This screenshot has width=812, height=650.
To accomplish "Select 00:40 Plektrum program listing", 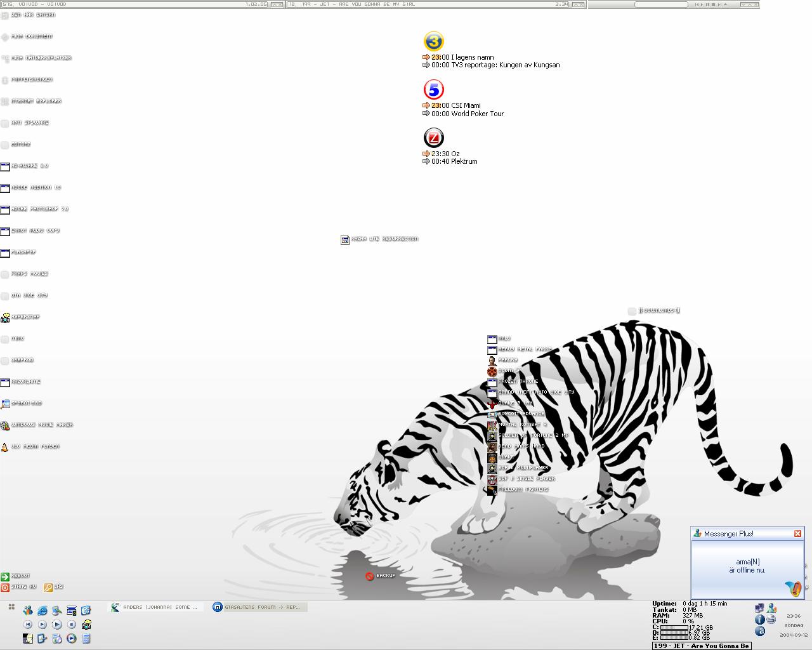I will (450, 161).
